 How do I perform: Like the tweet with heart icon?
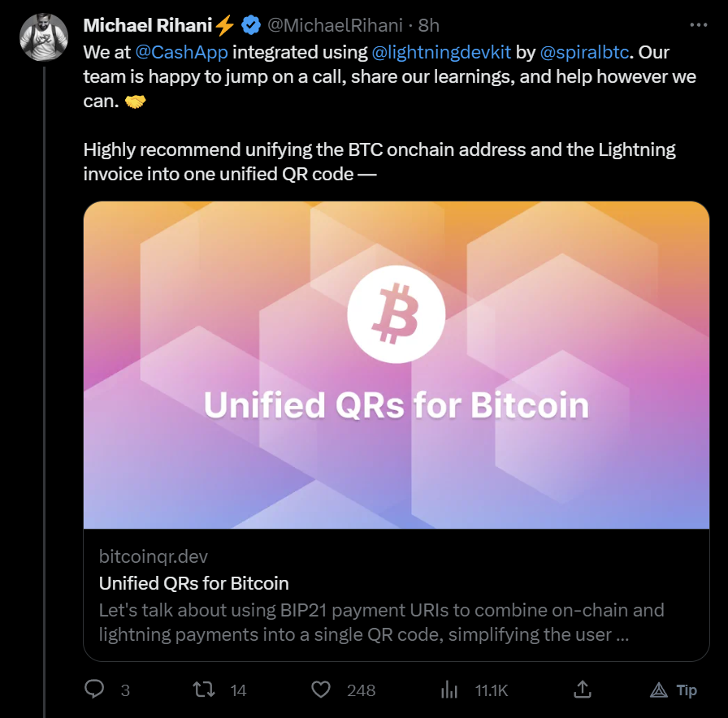(x=322, y=690)
